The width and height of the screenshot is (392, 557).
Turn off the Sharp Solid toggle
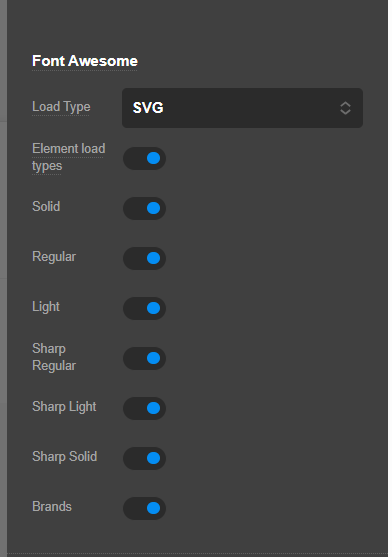pos(145,458)
